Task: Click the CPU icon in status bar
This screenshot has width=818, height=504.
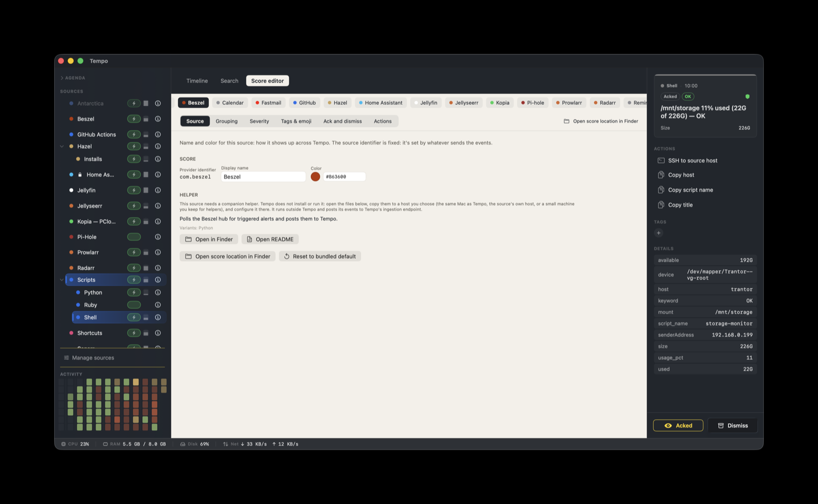Action: tap(63, 444)
